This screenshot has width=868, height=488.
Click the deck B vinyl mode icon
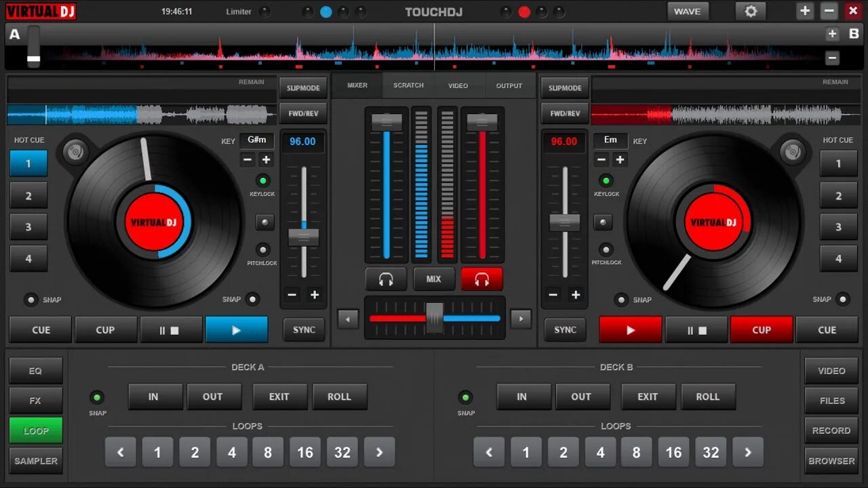click(791, 151)
